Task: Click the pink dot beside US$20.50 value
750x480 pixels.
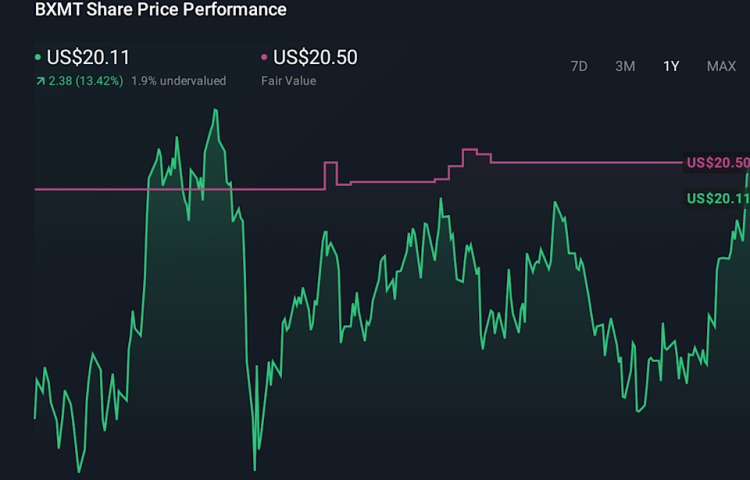Action: (264, 58)
